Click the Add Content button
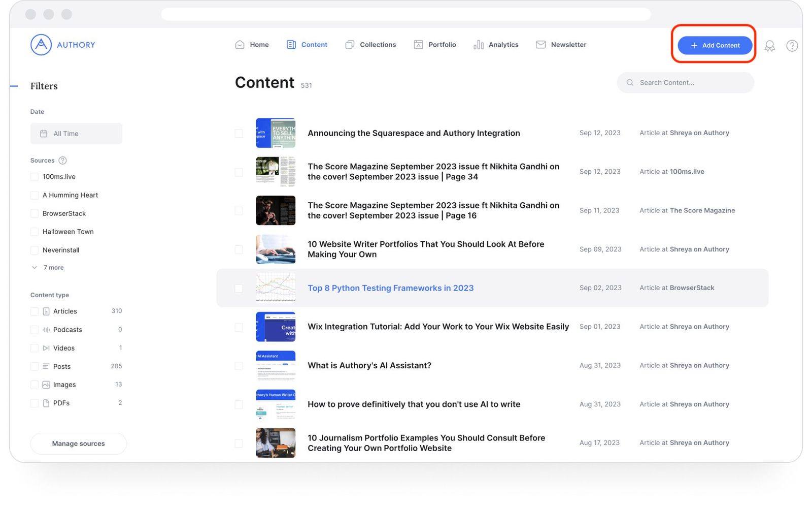The image size is (812, 508). (714, 45)
